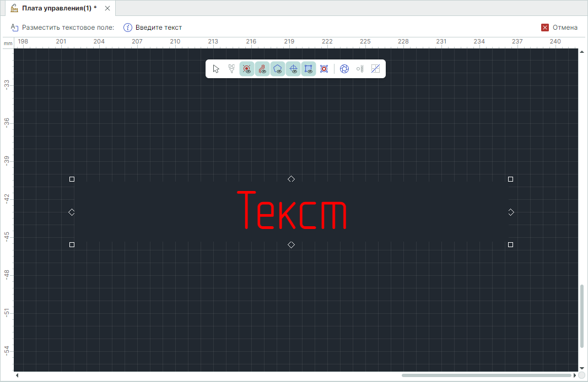This screenshot has height=382, width=588.
Task: Click the diagonal dashed square icon
Action: (x=375, y=69)
